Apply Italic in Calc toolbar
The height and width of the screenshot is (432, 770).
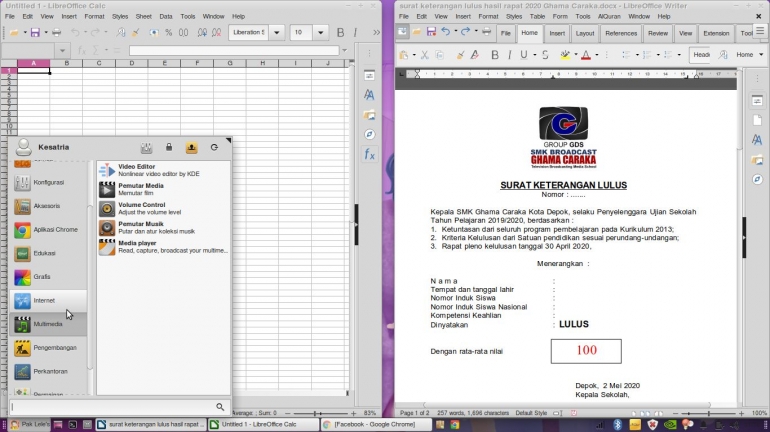pyautogui.click(x=355, y=32)
